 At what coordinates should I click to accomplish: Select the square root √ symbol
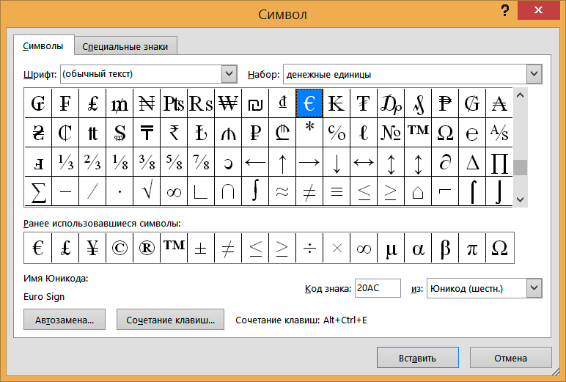(147, 191)
